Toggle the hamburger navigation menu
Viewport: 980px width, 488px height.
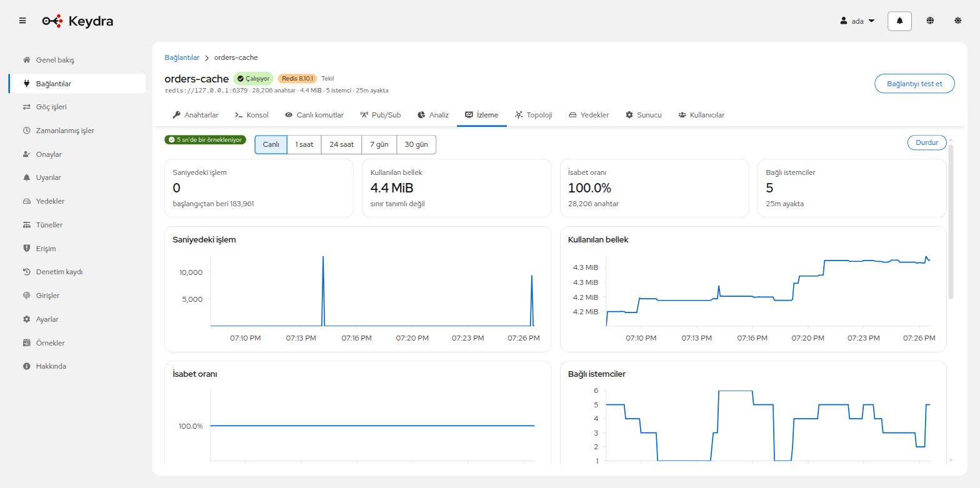pyautogui.click(x=22, y=21)
